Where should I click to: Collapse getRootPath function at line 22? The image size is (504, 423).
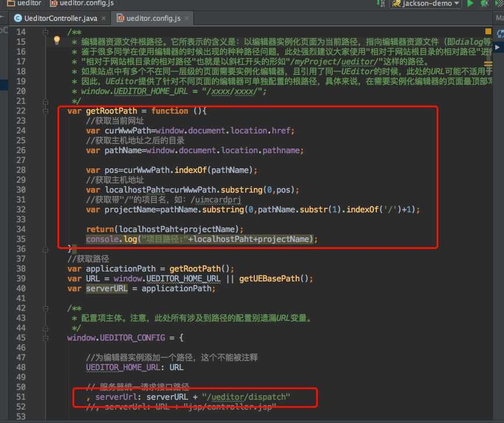point(45,111)
